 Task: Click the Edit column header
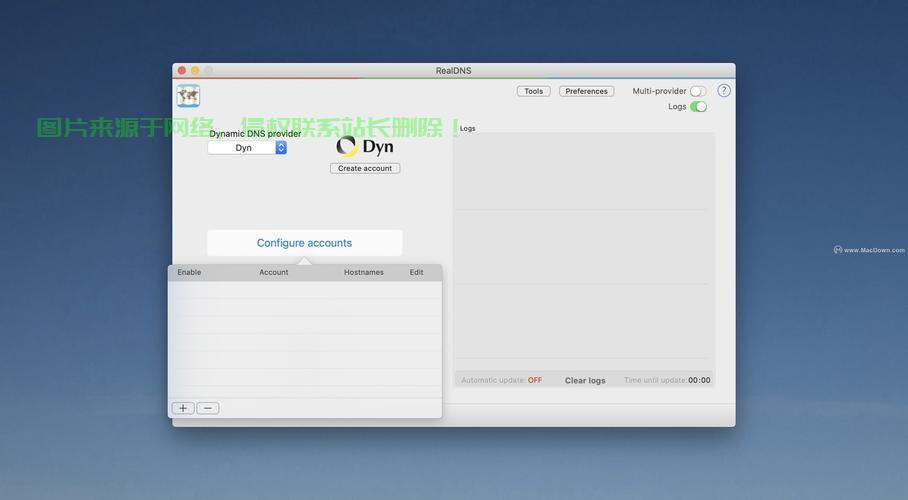(416, 272)
